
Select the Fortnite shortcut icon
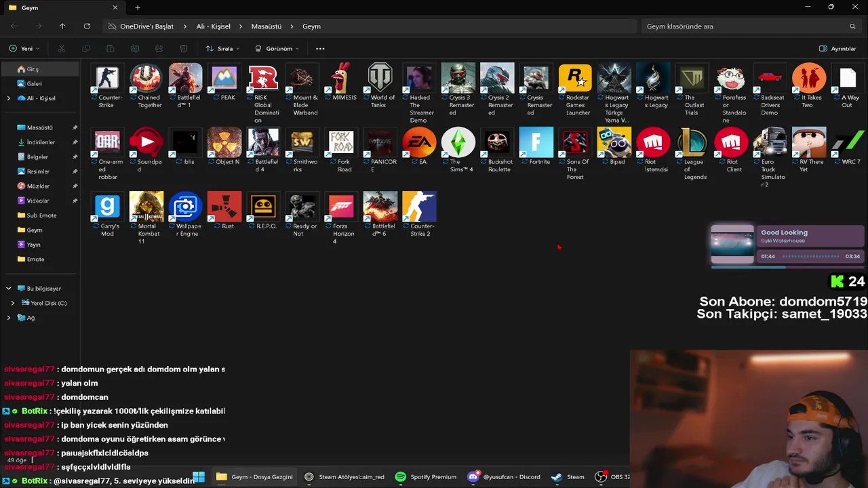click(536, 142)
